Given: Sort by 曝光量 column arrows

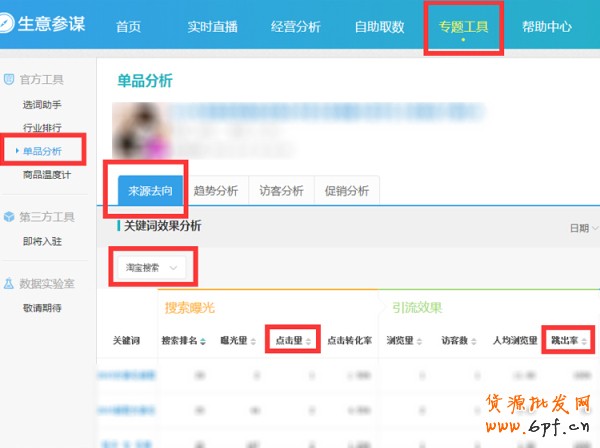Looking at the screenshot, I should 253,342.
